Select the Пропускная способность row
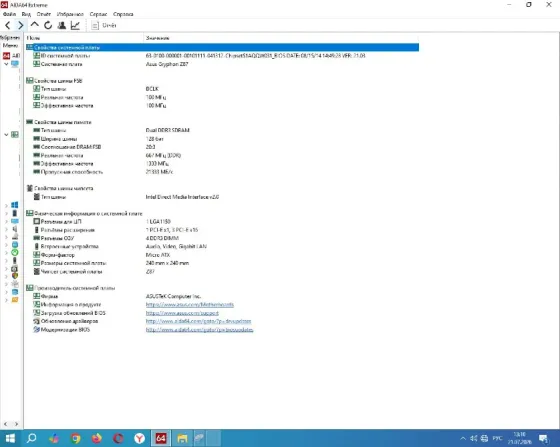560x447 pixels. 222,172
